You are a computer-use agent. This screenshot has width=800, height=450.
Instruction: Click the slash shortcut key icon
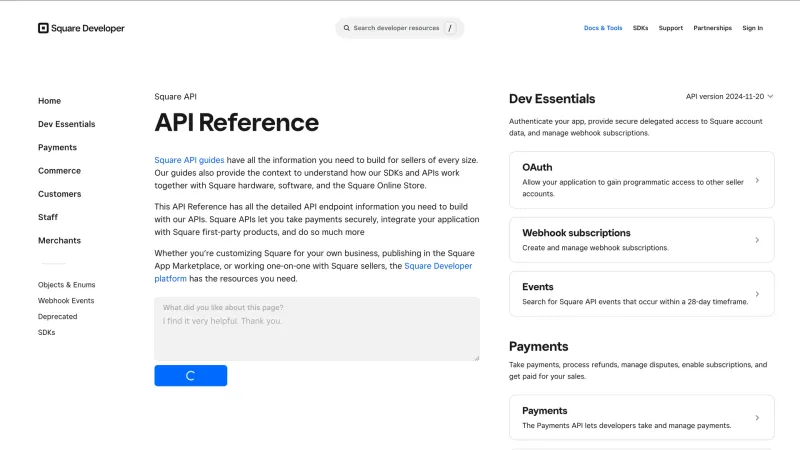449,28
